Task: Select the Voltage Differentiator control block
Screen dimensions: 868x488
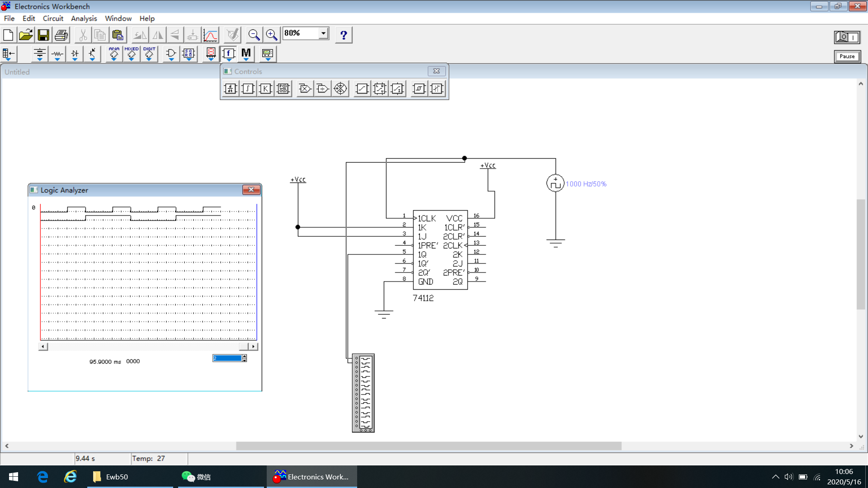Action: click(x=231, y=89)
